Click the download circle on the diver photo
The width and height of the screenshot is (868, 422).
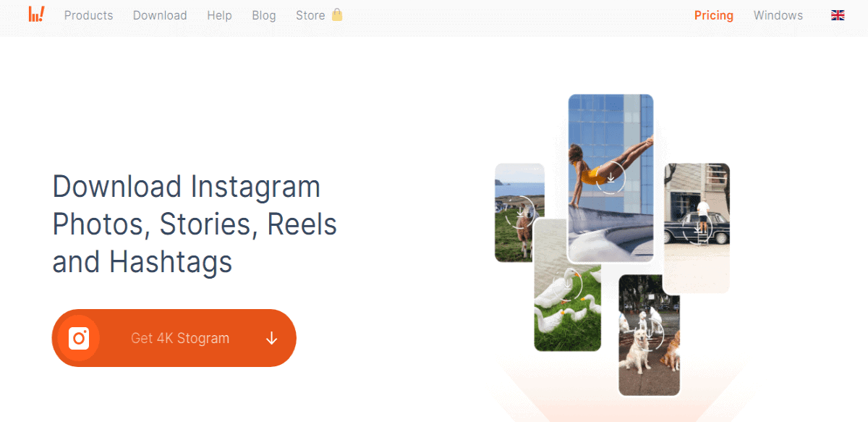611,178
